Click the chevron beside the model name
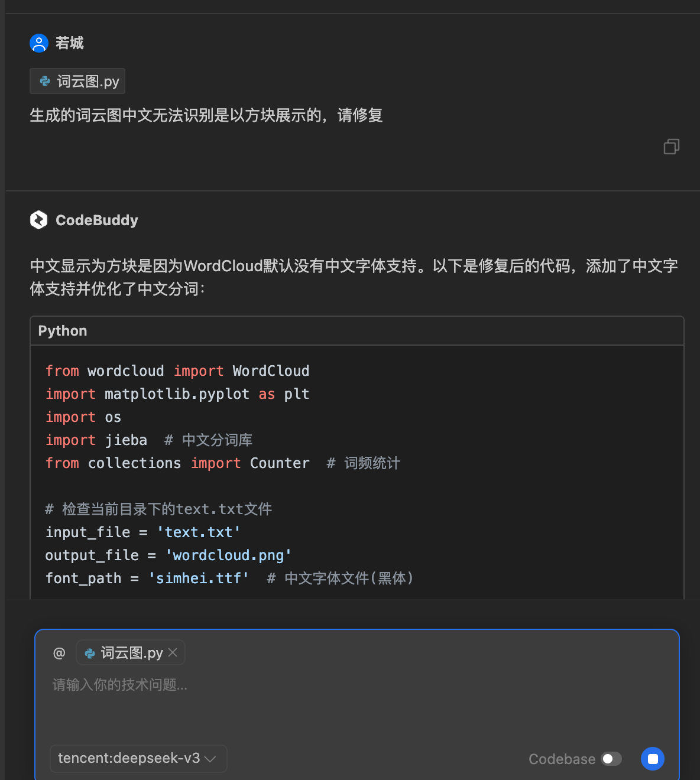This screenshot has width=700, height=780. (210, 759)
